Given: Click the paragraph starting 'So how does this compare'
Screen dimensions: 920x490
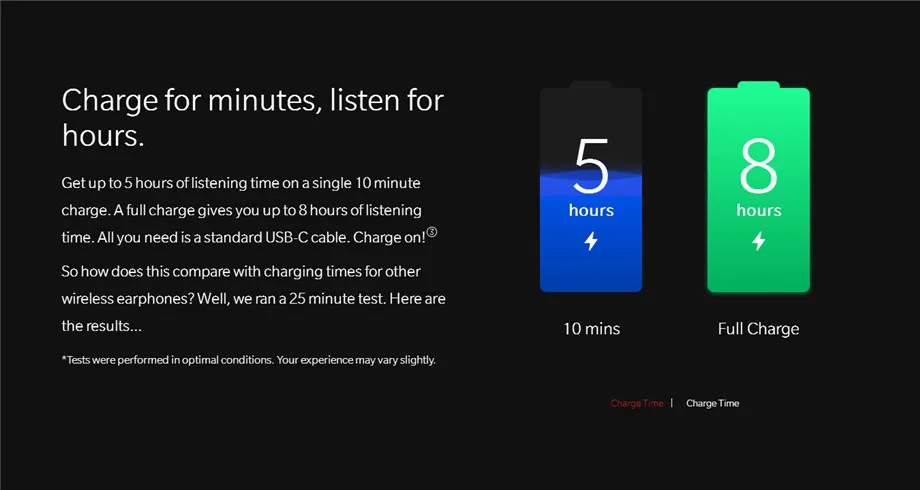Looking at the screenshot, I should click(253, 299).
